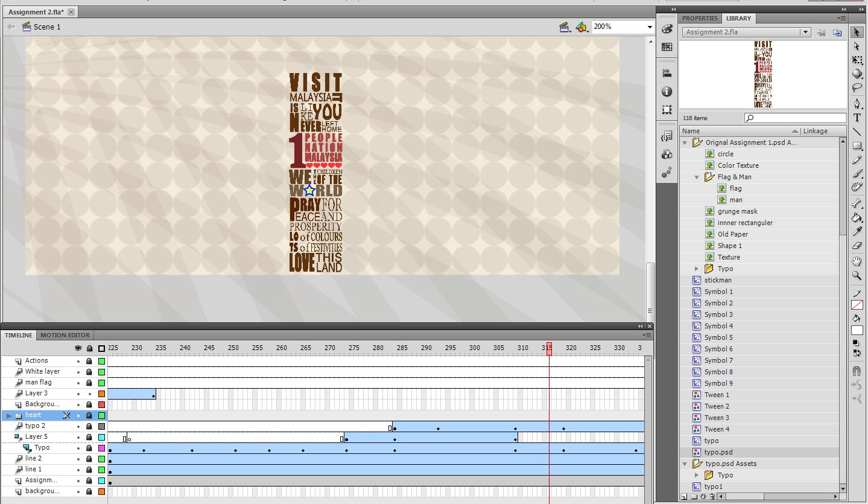Open the Edit Scene dropdown
This screenshot has height=504, width=868.
coord(565,27)
